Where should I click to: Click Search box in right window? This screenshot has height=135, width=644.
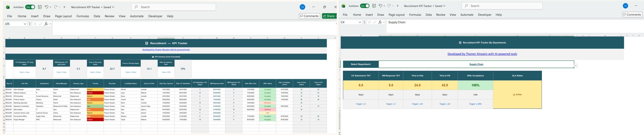502,6
